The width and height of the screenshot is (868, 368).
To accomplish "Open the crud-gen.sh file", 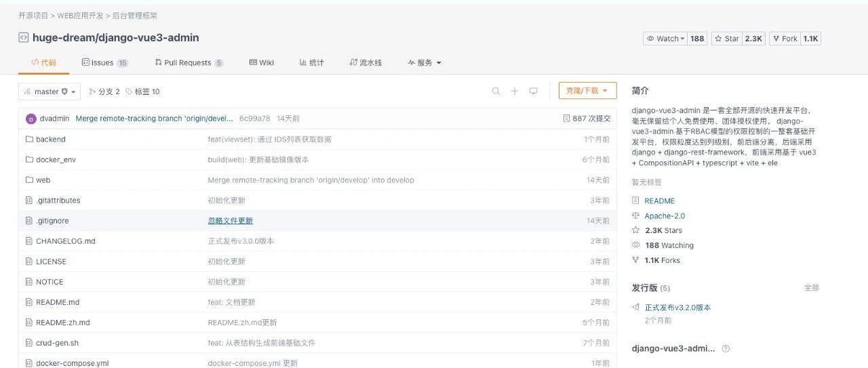I will click(57, 343).
